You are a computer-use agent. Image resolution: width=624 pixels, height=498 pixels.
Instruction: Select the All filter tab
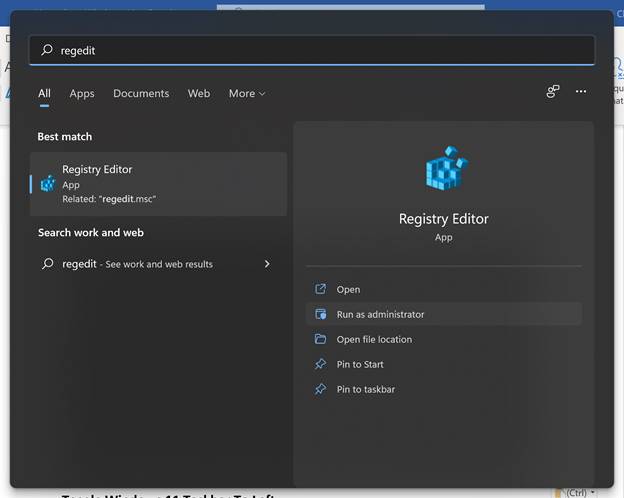pos(44,94)
